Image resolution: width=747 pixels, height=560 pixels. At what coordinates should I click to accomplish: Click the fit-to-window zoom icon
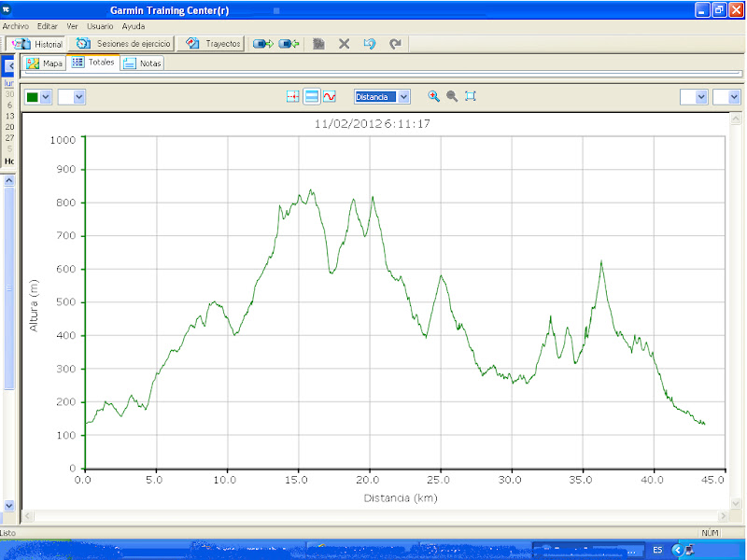[x=471, y=97]
